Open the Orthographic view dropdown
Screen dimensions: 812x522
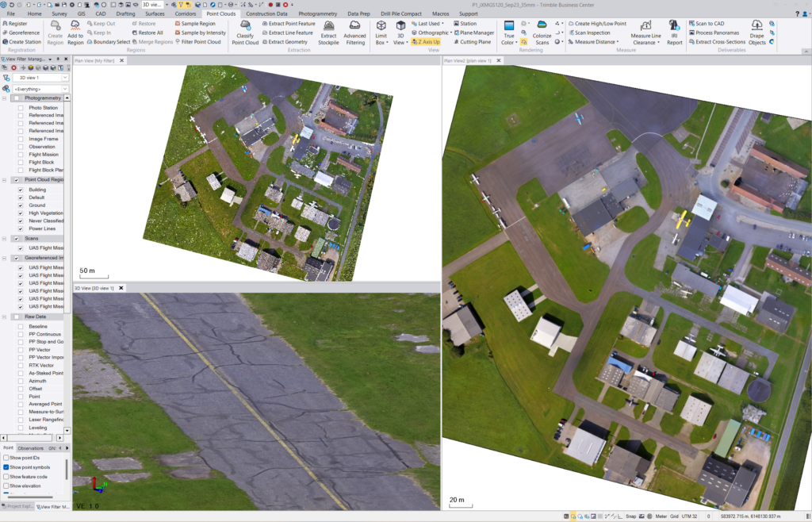point(450,33)
